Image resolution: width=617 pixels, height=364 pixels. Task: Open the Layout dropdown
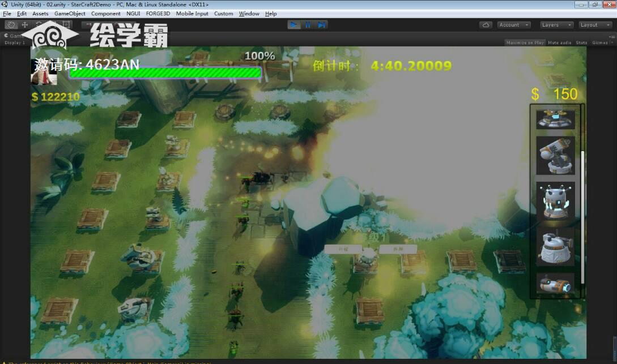click(595, 25)
